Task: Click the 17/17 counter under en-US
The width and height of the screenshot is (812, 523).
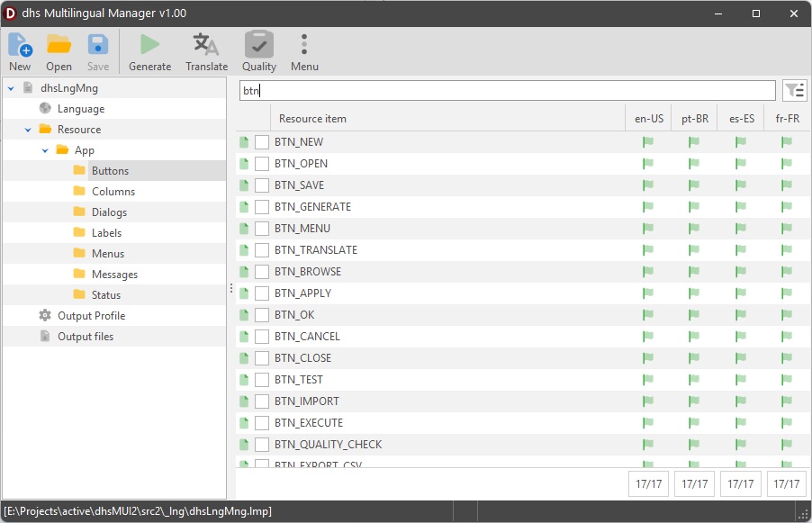Action: [x=648, y=483]
